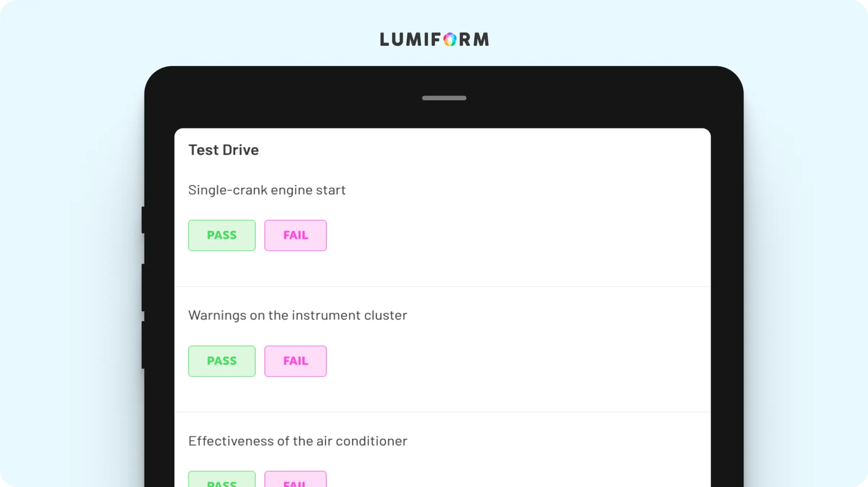
Task: Select FAIL for instrument cluster warnings
Action: (x=295, y=361)
